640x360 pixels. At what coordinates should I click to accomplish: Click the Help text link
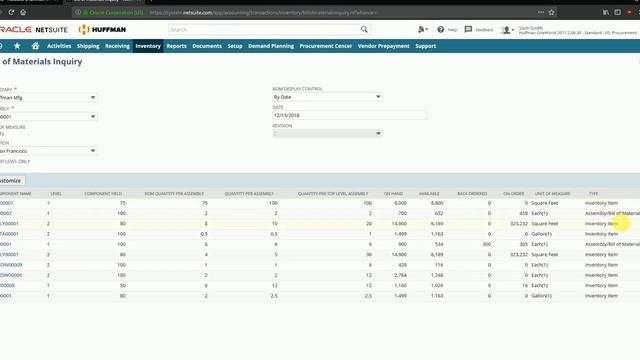point(452,30)
